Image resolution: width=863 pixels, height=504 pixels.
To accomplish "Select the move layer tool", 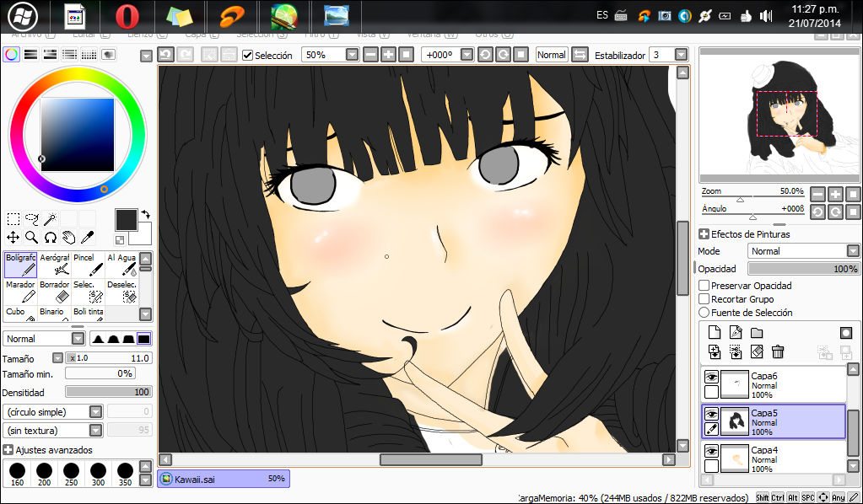I will point(13,238).
